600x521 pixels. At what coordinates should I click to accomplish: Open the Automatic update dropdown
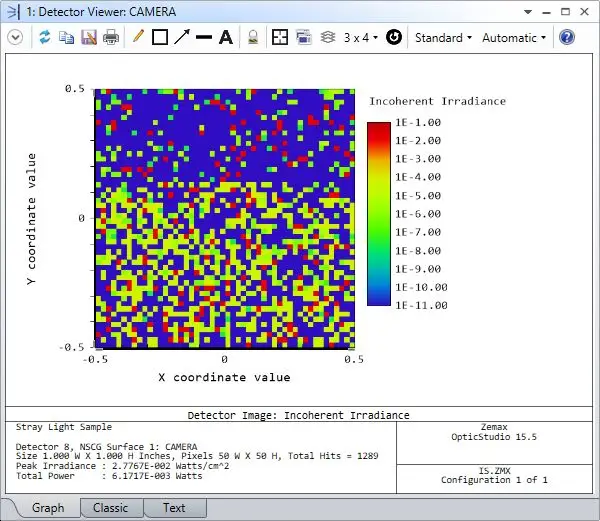513,37
